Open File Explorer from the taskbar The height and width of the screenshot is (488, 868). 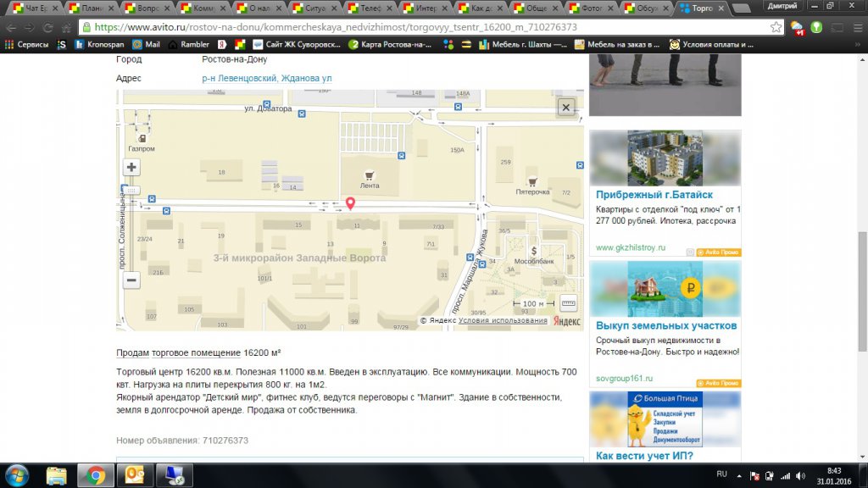pos(56,476)
